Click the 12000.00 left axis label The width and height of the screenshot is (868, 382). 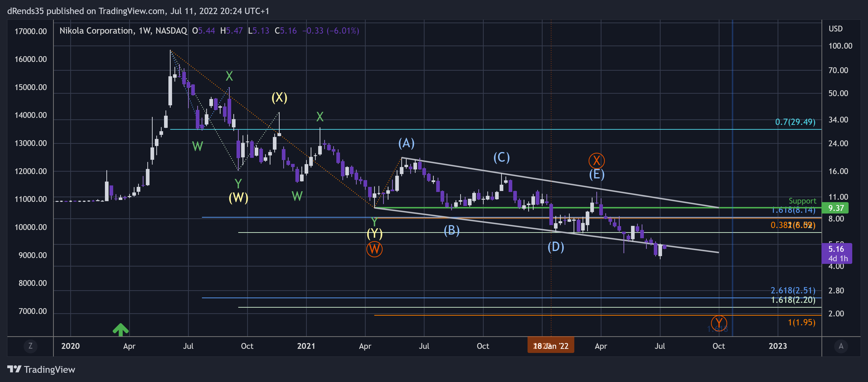click(31, 171)
